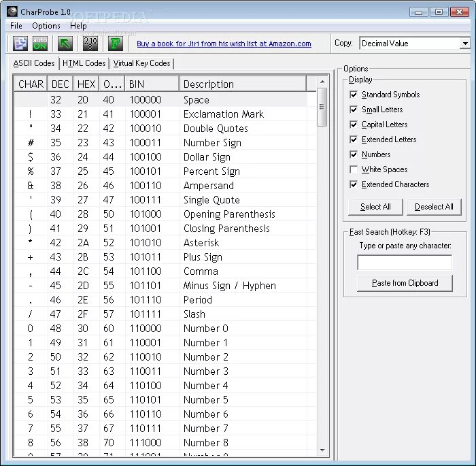Disable the Numbers checkbox
The height and width of the screenshot is (466, 476).
[x=354, y=154]
